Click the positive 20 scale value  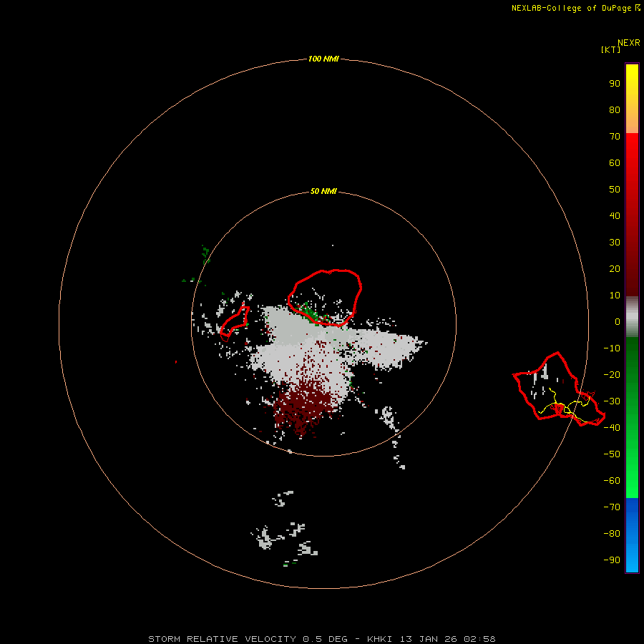click(615, 268)
